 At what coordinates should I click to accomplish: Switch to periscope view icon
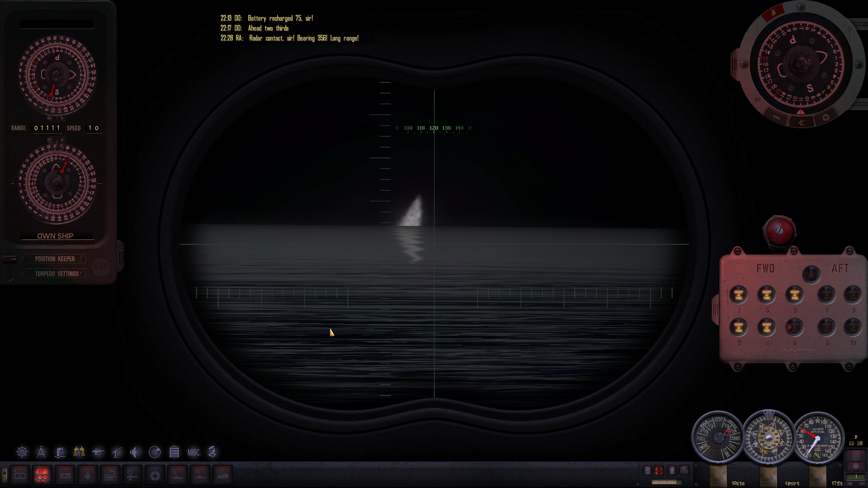tap(60, 452)
